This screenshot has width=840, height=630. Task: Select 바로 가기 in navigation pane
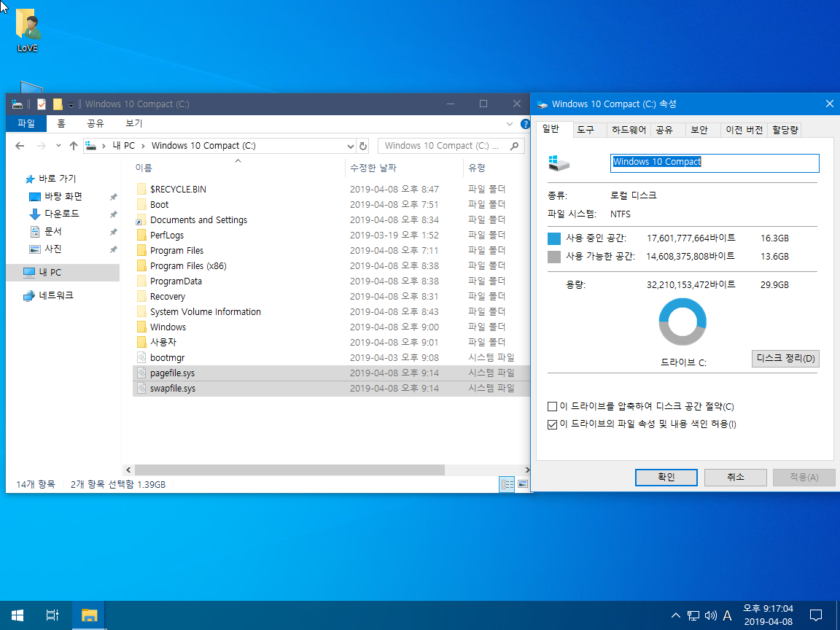pyautogui.click(x=57, y=179)
